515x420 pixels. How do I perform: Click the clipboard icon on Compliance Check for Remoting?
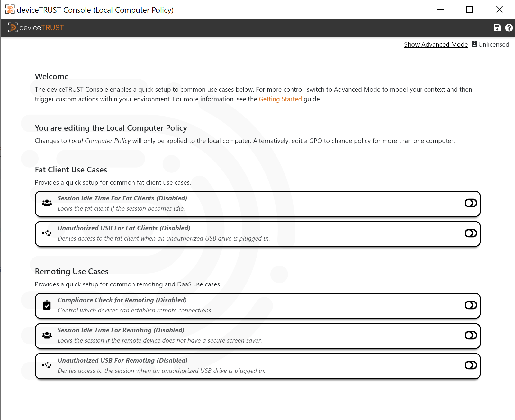point(47,305)
